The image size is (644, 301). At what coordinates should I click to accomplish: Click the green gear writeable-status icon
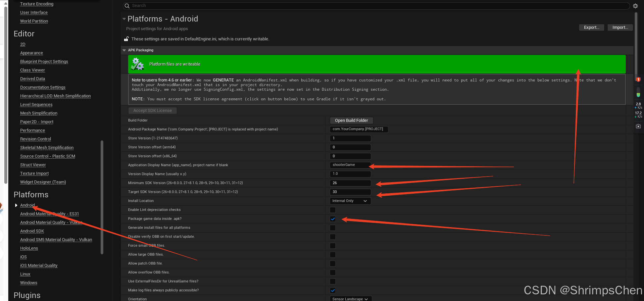pyautogui.click(x=137, y=64)
